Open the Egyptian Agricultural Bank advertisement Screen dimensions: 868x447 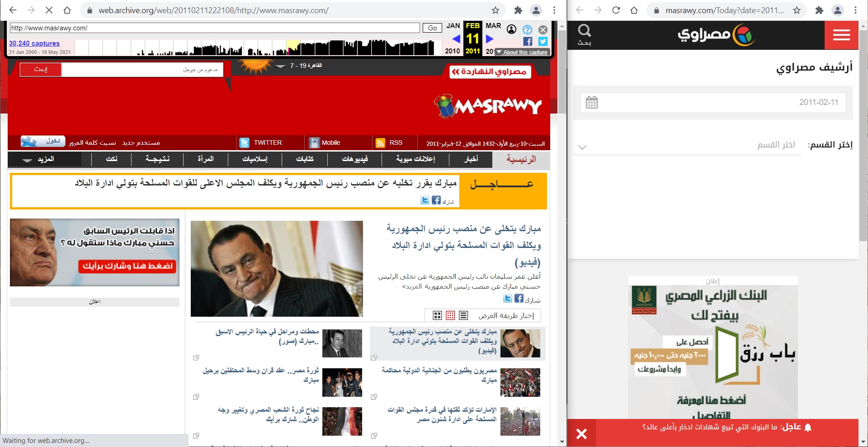713,352
